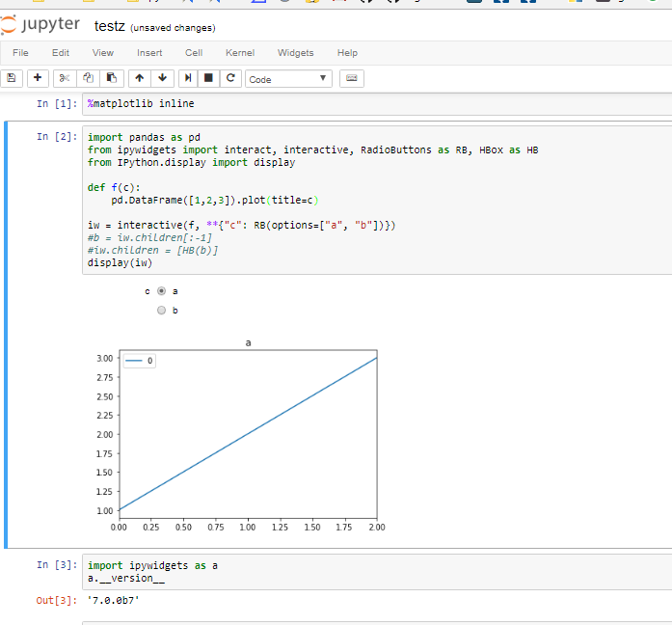The height and width of the screenshot is (625, 672).
Task: Click the plot title a
Action: [x=248, y=343]
